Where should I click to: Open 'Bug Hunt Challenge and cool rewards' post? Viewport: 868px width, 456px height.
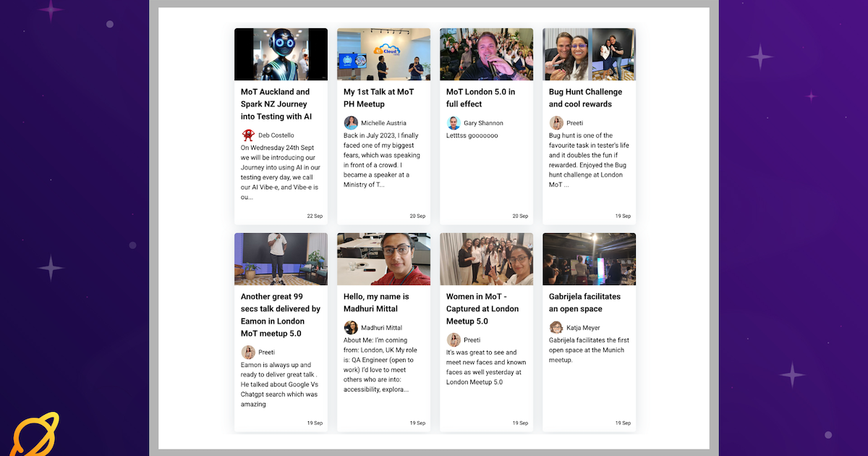pos(585,98)
